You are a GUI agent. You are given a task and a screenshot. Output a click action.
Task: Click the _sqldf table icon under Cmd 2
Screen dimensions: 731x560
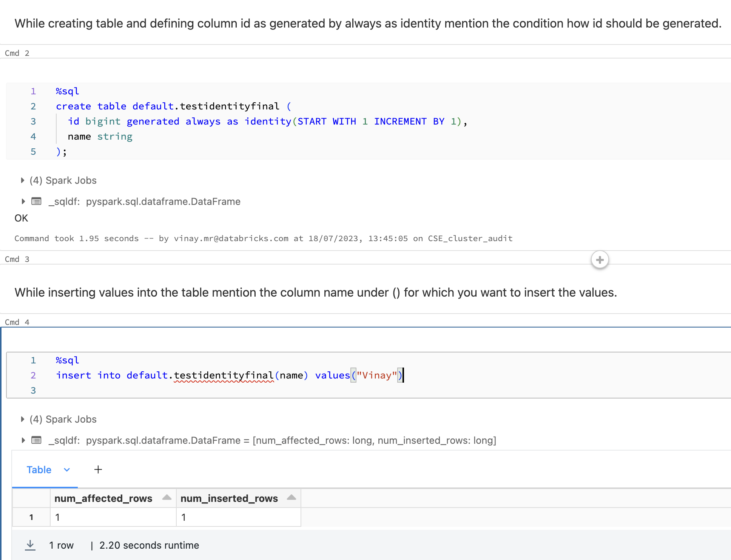pos(36,202)
